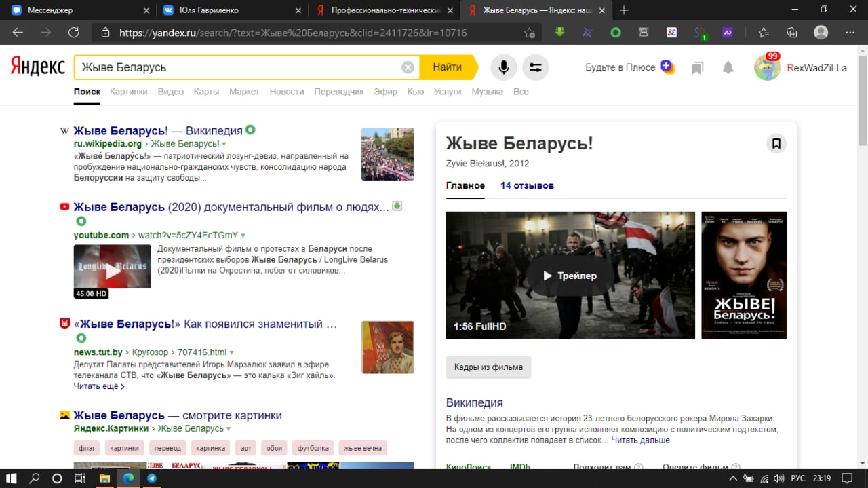Open the search settings sliders icon
The width and height of the screenshot is (868, 488).
coord(536,67)
